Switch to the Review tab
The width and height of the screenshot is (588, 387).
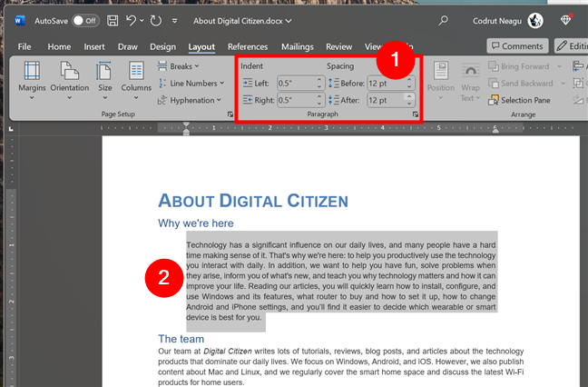pos(339,46)
